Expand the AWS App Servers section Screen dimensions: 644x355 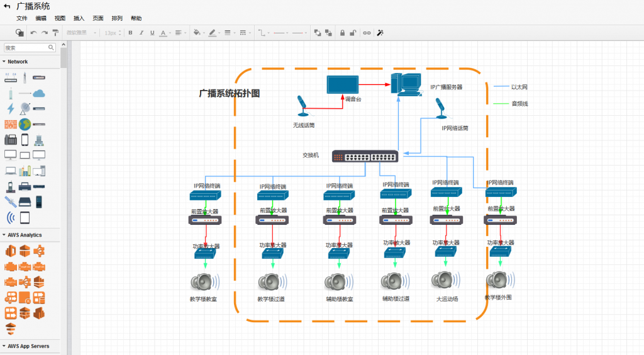[x=28, y=346]
